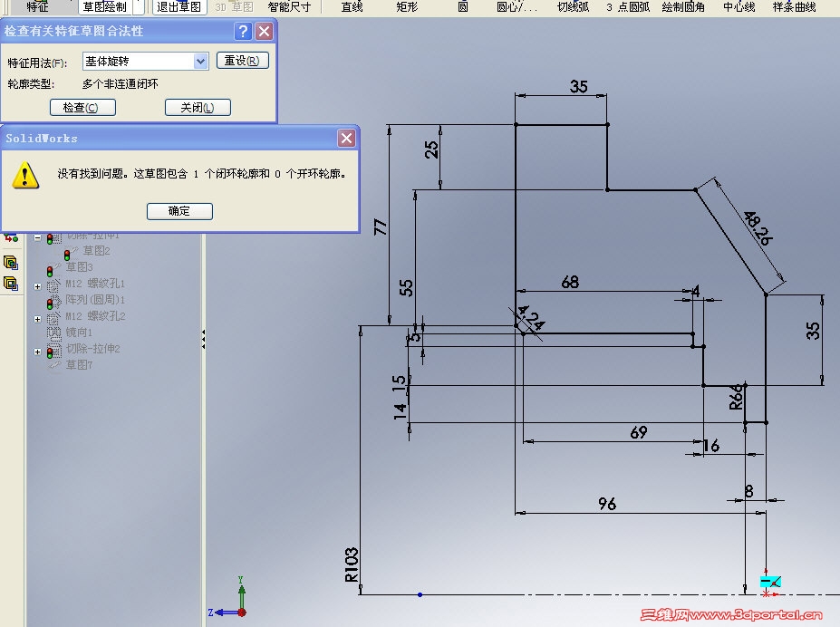Select the 48.26 diagonal dimension

click(758, 228)
